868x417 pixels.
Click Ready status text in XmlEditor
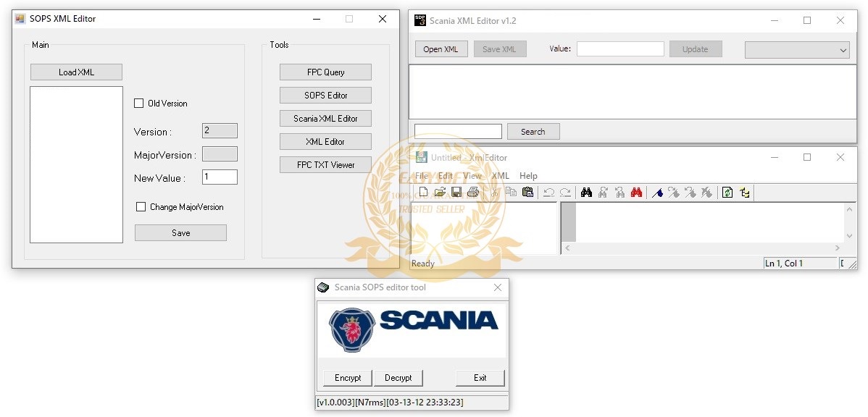[x=423, y=264]
